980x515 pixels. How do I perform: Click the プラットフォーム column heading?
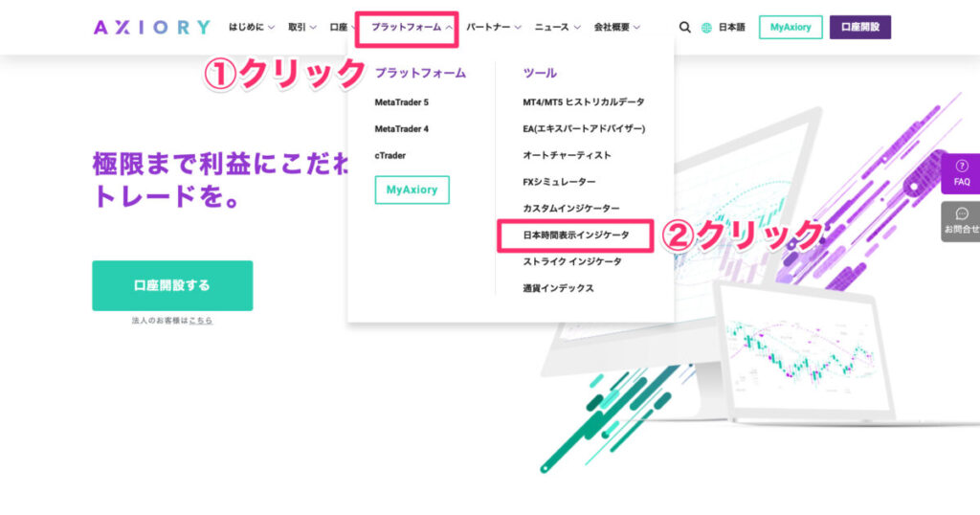coord(420,73)
